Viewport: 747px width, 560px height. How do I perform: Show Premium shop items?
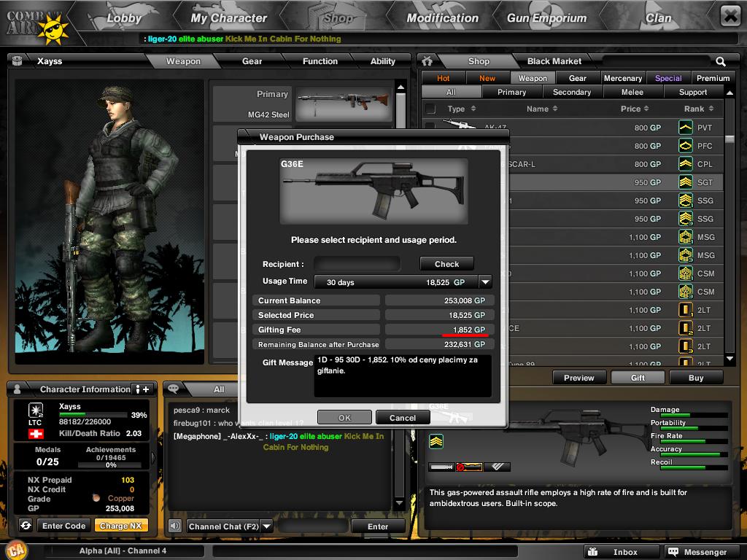pyautogui.click(x=713, y=78)
